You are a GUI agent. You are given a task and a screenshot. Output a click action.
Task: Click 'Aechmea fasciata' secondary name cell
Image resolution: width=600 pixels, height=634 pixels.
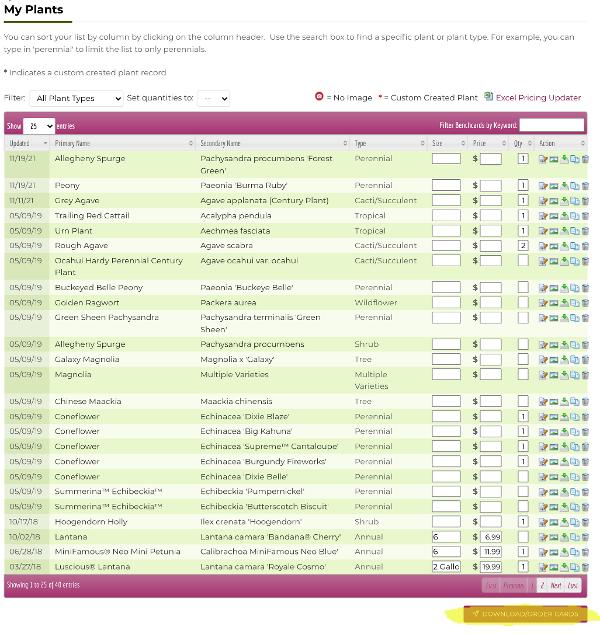coord(235,231)
